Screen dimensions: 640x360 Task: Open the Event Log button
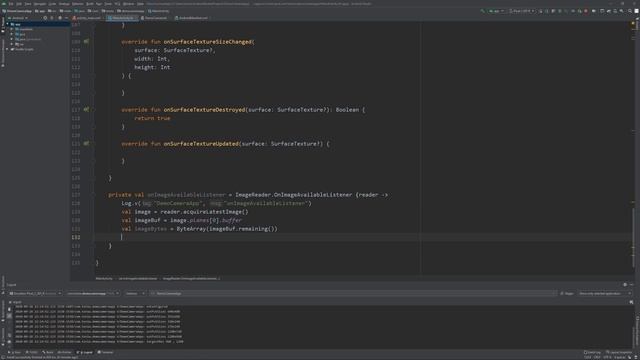(592, 352)
